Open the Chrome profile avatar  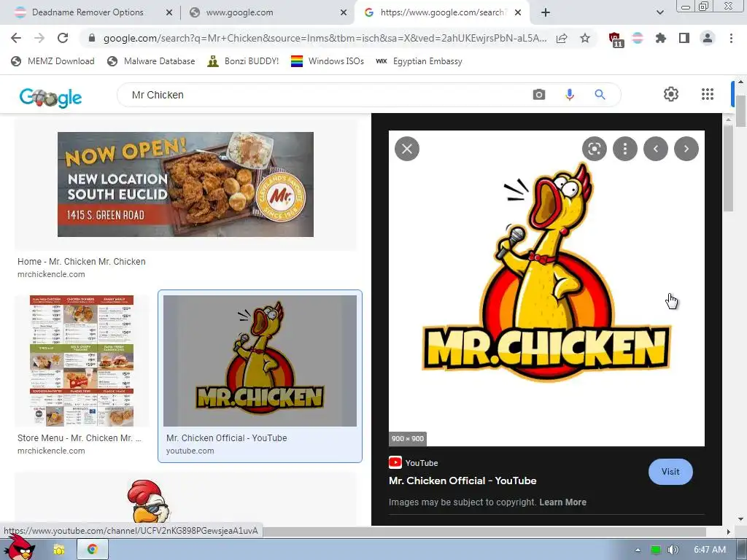708,38
